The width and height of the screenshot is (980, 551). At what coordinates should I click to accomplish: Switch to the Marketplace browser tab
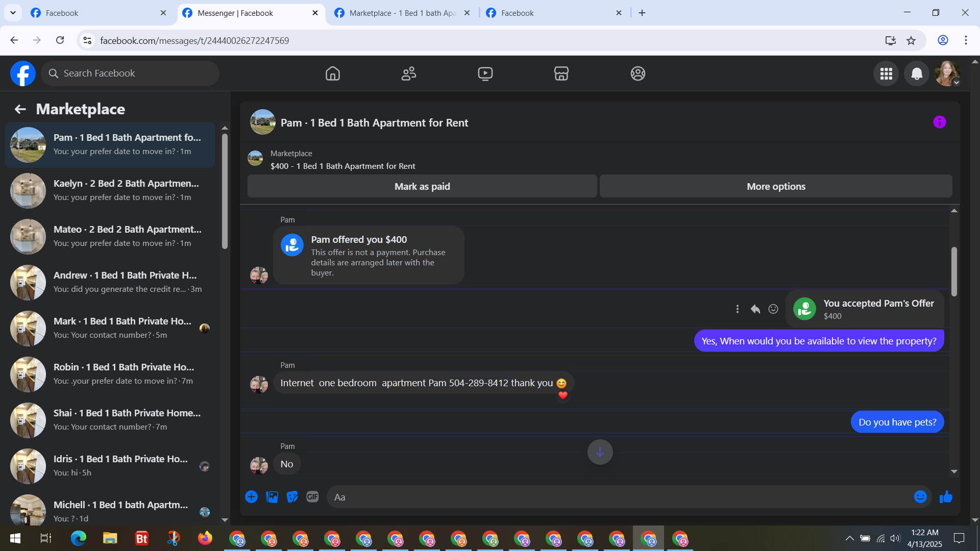point(402,13)
